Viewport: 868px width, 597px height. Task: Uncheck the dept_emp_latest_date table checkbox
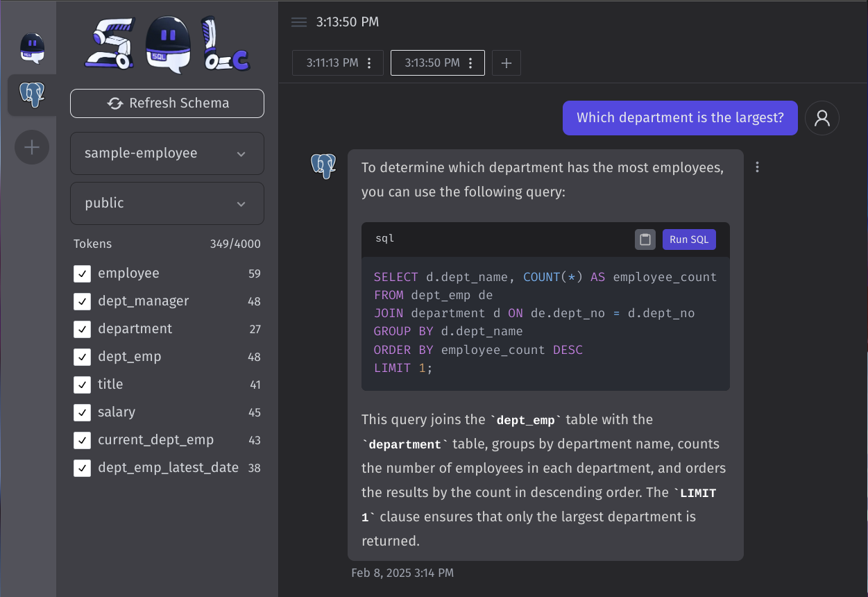click(82, 468)
